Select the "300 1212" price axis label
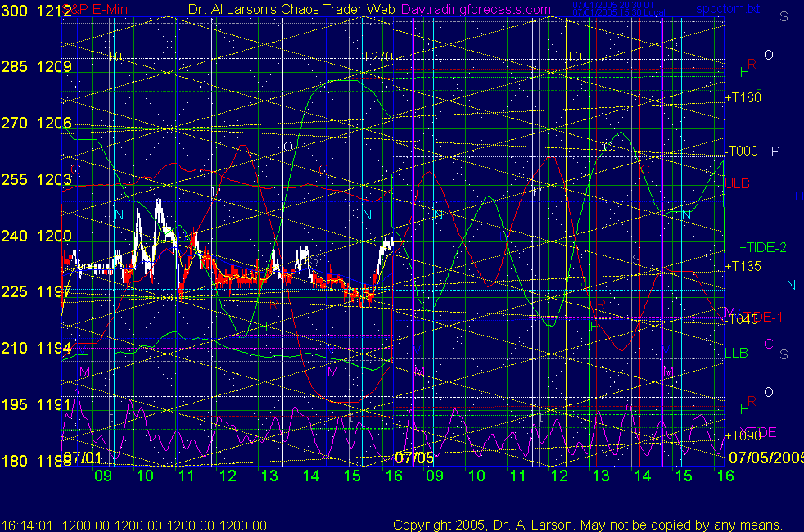The height and width of the screenshot is (532, 804). coord(36,11)
